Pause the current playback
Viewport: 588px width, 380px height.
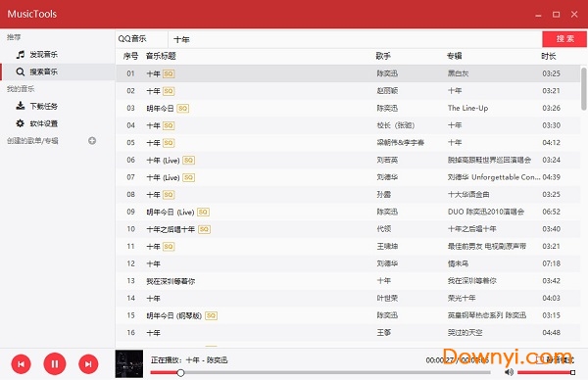(55, 363)
